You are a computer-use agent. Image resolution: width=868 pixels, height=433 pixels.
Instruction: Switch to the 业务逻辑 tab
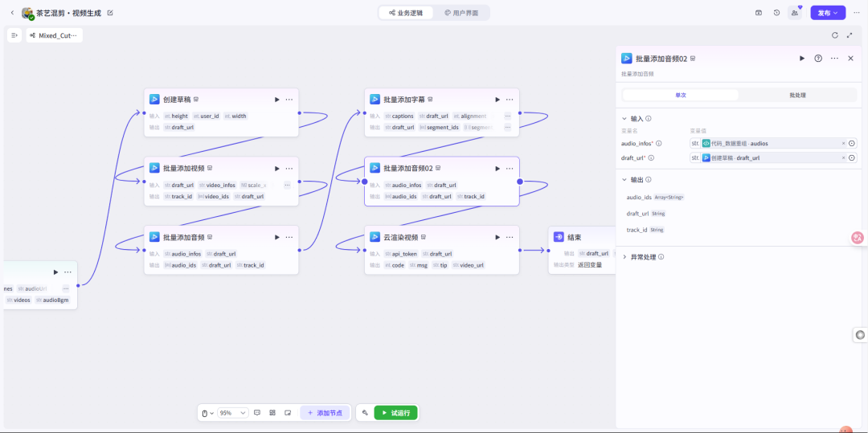pos(406,13)
